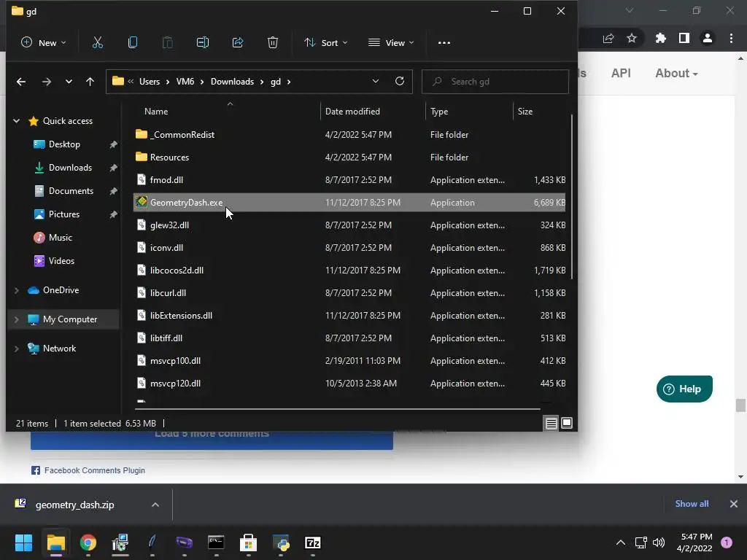Click Downloads in the address breadcrumb
747x560 pixels.
coord(233,82)
